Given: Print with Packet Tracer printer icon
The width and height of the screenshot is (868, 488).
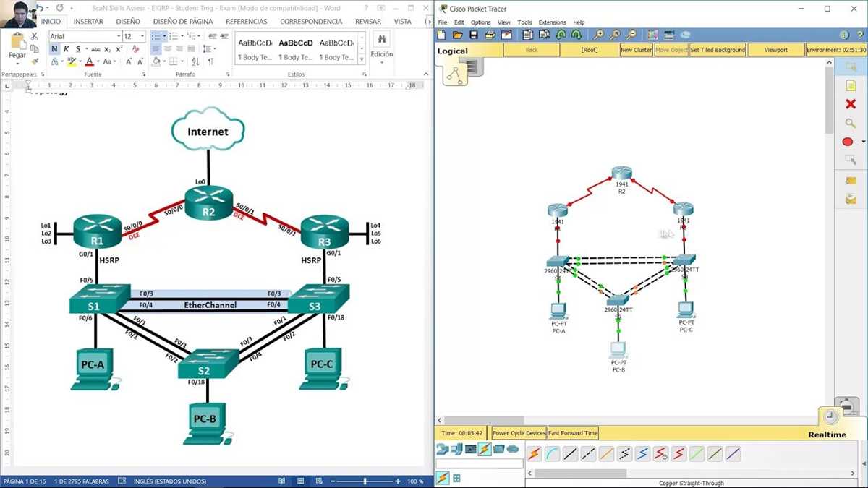Looking at the screenshot, I should pyautogui.click(x=490, y=35).
